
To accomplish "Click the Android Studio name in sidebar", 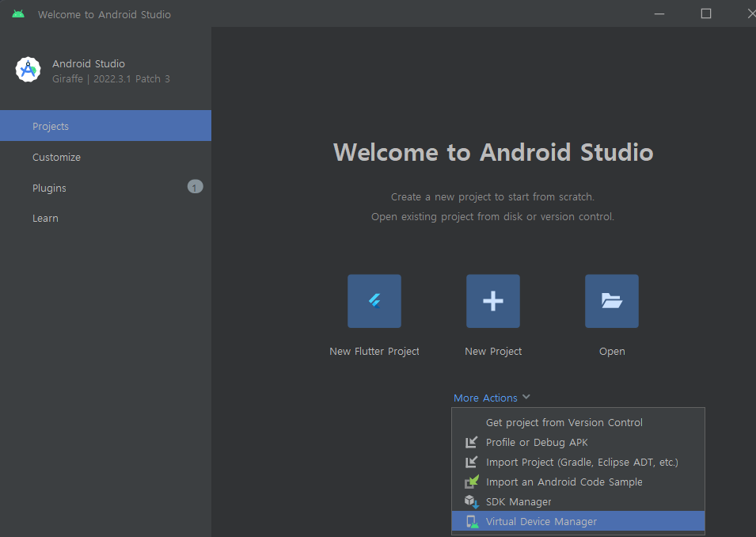I will 89,63.
